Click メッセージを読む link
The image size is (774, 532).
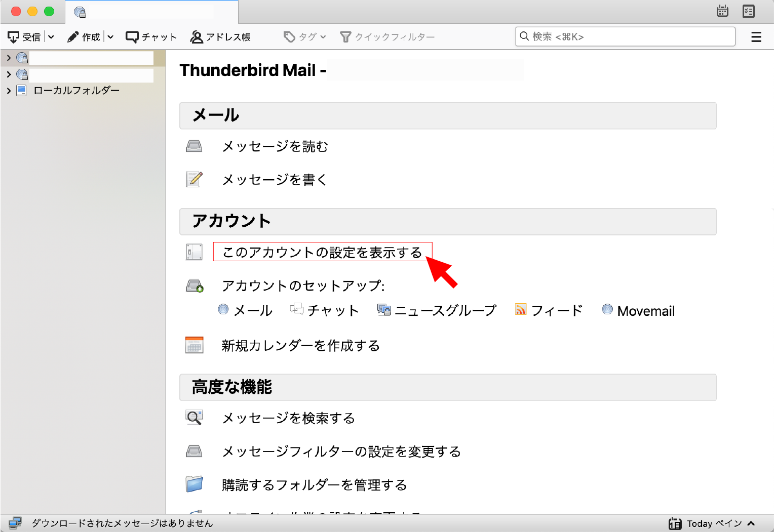(275, 147)
